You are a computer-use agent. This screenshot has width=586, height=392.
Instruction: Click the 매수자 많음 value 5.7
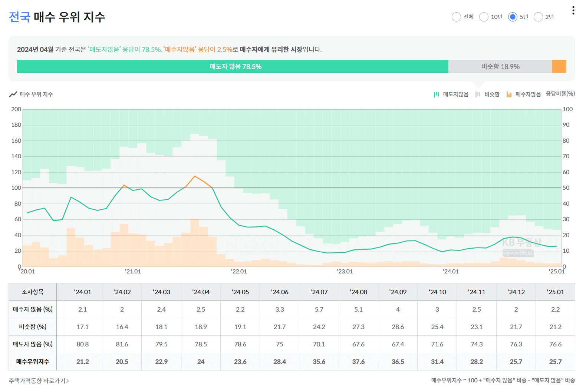[319, 309]
